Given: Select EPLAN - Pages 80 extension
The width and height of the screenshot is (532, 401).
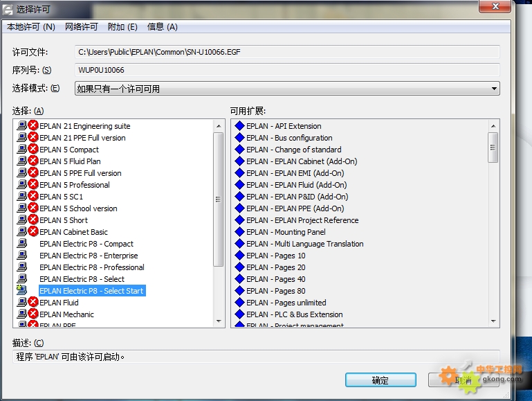Looking at the screenshot, I should [275, 291].
